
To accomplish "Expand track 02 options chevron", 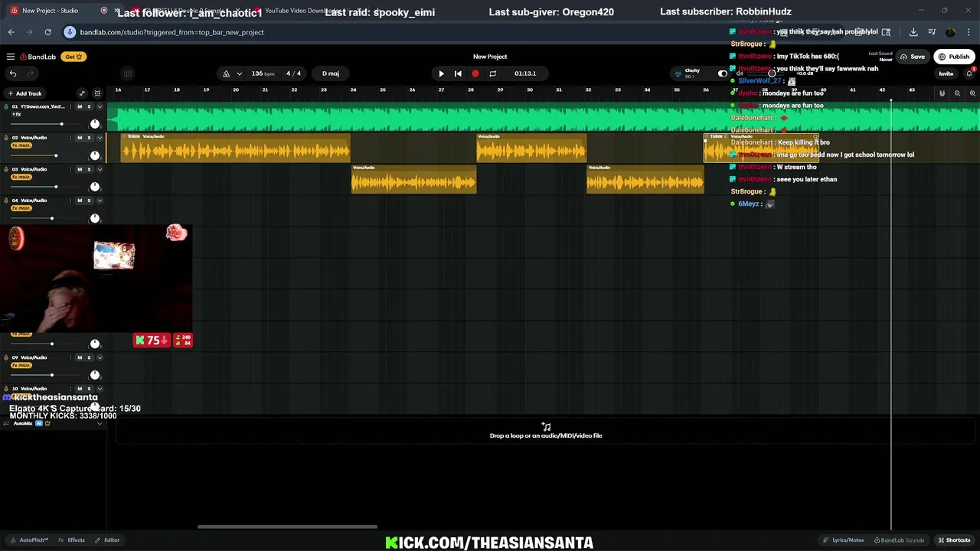I will point(100,138).
